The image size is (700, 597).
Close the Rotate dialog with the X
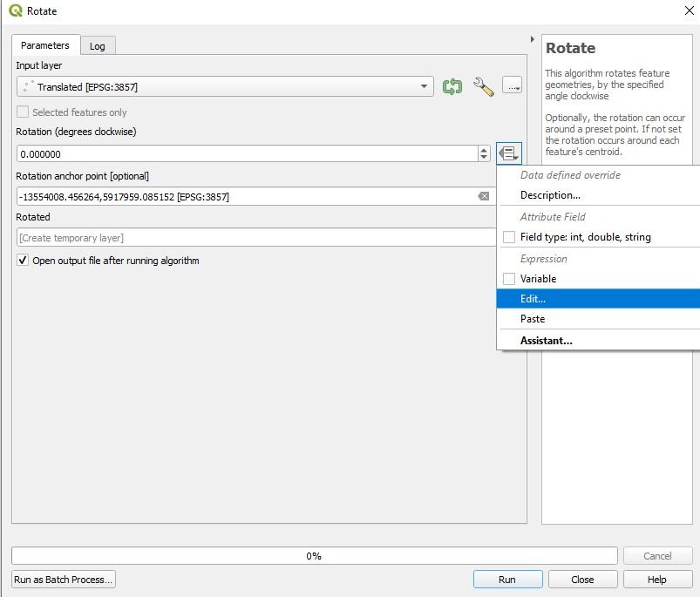[x=690, y=10]
